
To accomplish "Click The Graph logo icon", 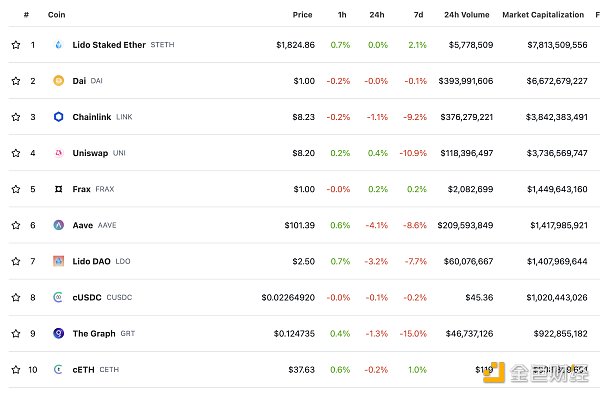I will (58, 333).
